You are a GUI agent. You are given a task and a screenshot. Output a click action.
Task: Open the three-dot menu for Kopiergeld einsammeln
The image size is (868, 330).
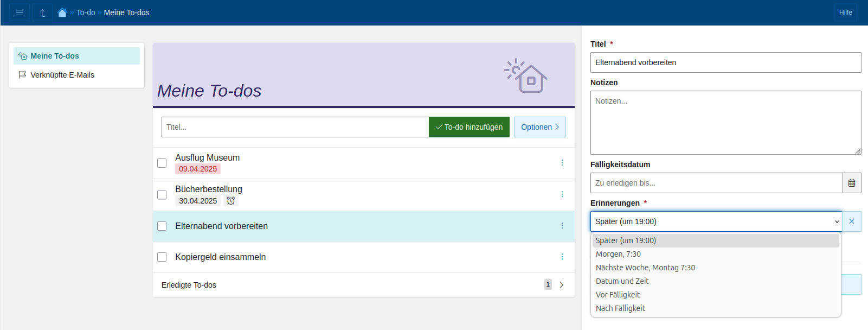pos(562,257)
